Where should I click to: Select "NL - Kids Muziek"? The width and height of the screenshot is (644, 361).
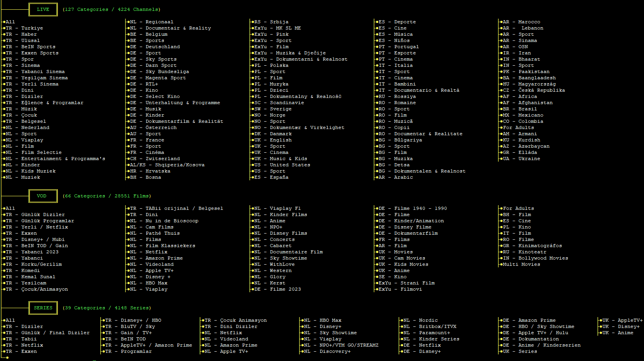[x=31, y=171]
